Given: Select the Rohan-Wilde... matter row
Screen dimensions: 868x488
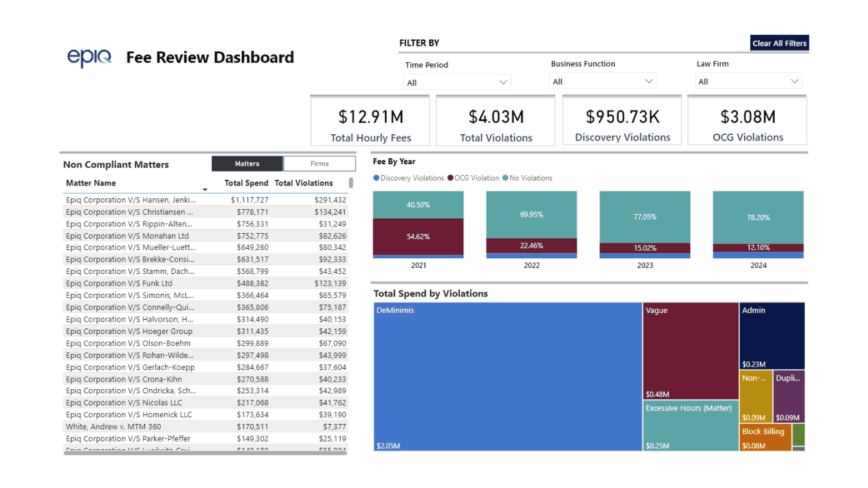Looking at the screenshot, I should pyautogui.click(x=205, y=355).
